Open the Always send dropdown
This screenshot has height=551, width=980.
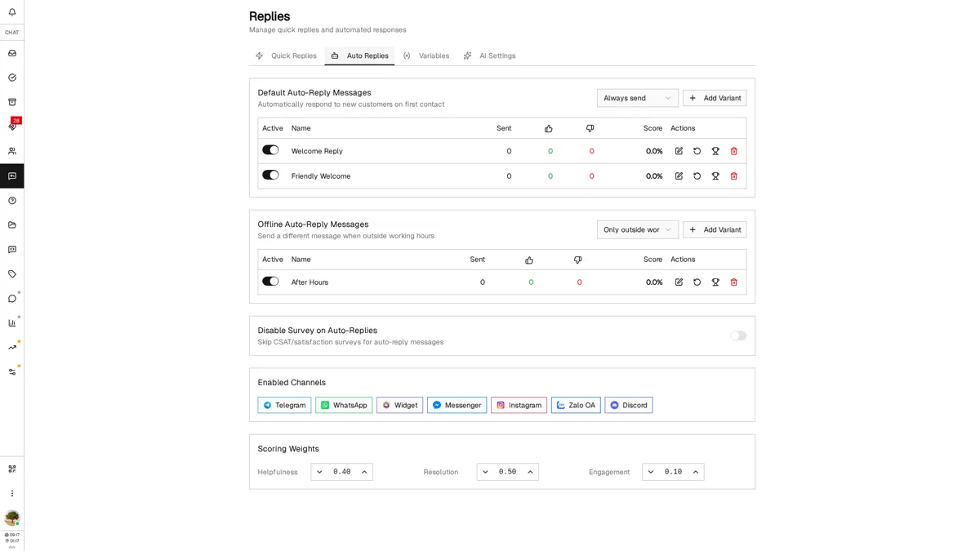[x=637, y=98]
